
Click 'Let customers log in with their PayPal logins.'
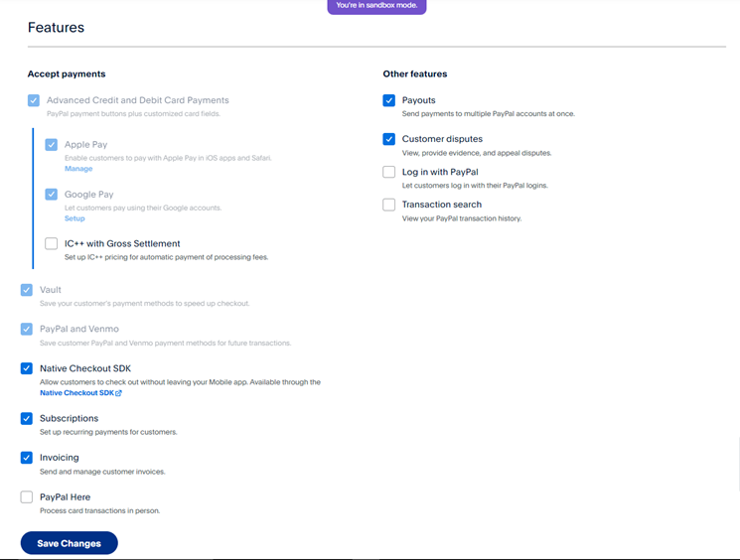coord(475,186)
